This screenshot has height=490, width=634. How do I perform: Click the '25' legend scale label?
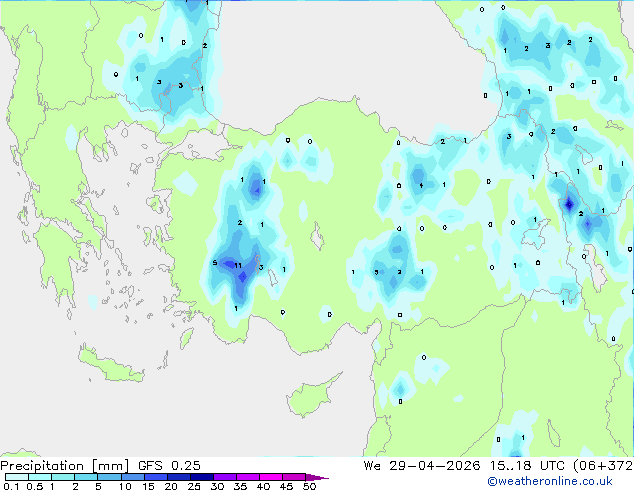[x=194, y=486]
